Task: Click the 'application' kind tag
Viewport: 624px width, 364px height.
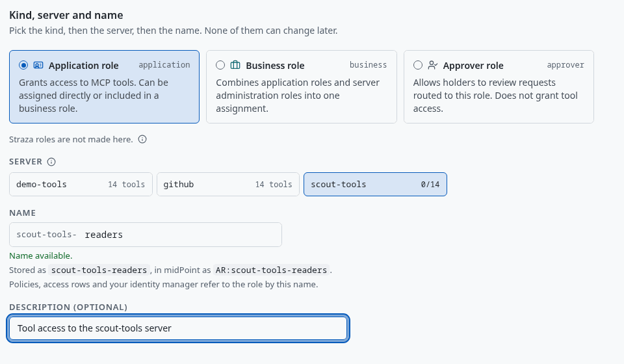Action: (164, 65)
